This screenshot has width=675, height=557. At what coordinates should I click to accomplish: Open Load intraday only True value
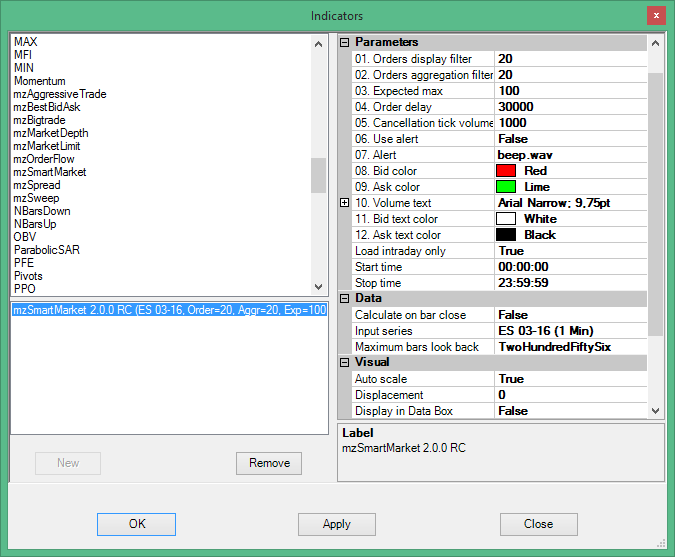point(571,251)
